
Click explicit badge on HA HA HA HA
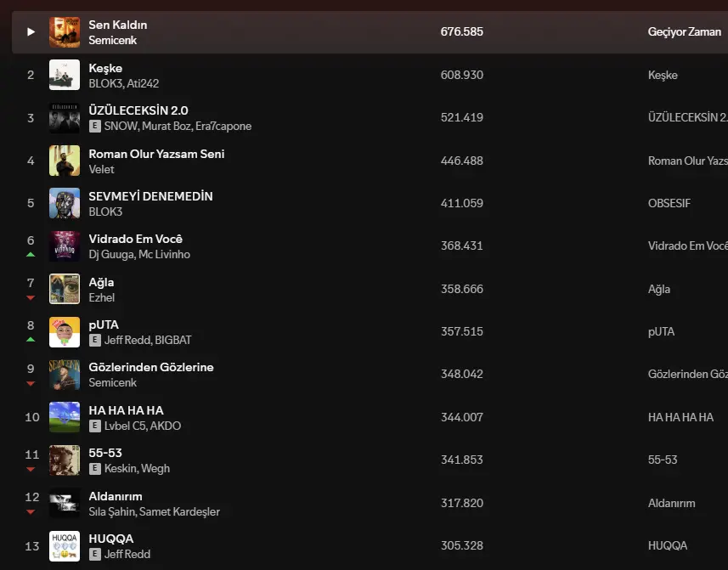point(94,426)
